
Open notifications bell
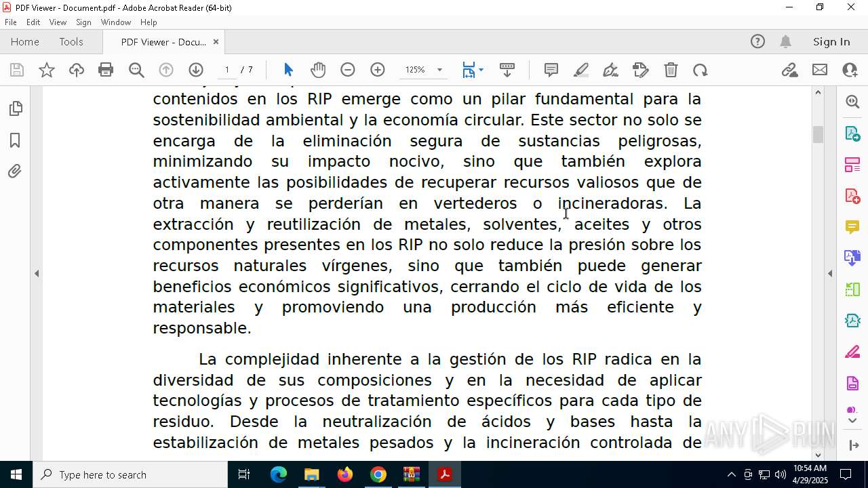click(785, 41)
